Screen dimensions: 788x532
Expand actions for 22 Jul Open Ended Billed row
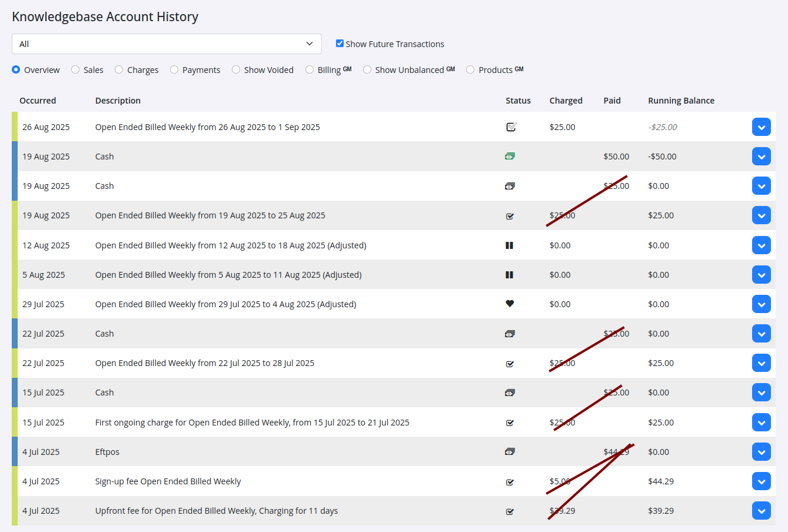click(x=762, y=363)
